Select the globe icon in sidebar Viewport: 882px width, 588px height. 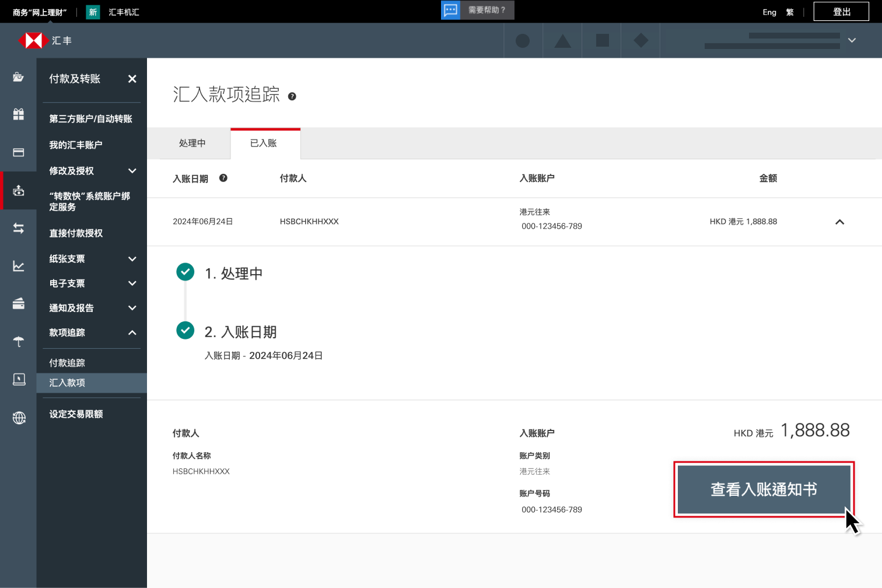(x=19, y=418)
